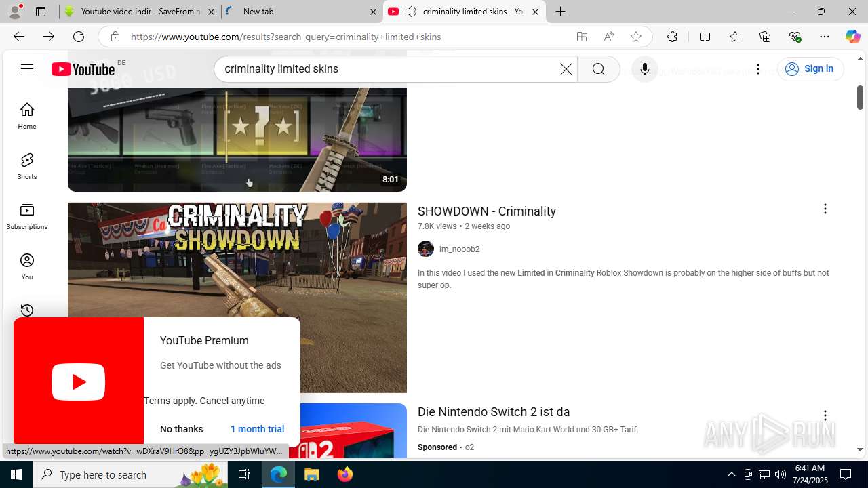Open notifications action center
The width and height of the screenshot is (868, 488).
846,474
